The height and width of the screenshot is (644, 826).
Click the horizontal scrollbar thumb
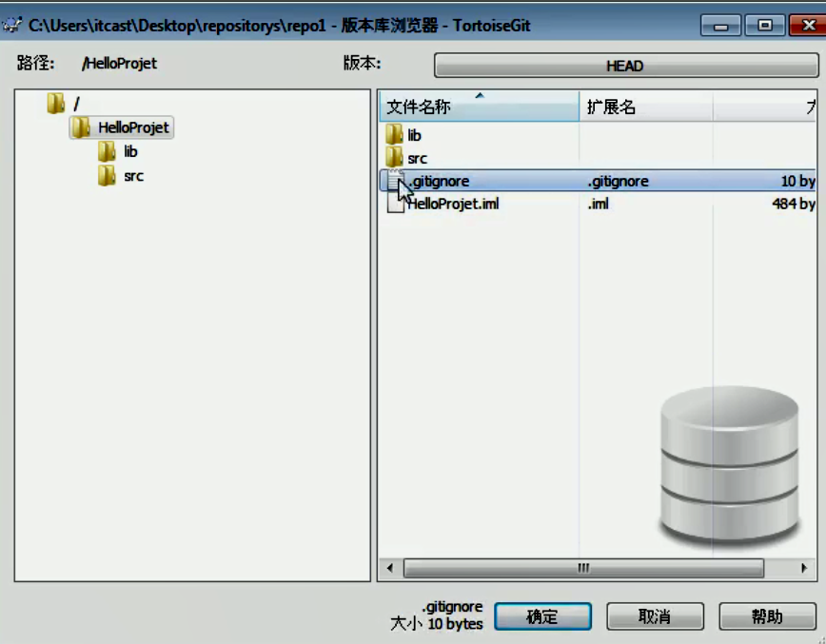[583, 568]
